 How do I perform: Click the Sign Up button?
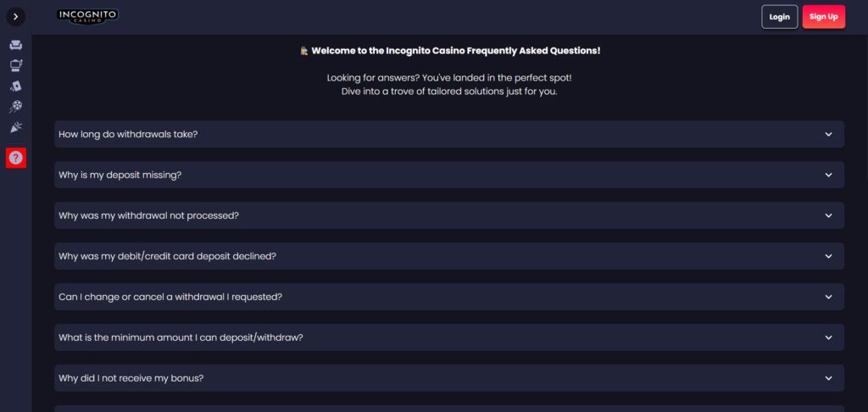(x=823, y=17)
